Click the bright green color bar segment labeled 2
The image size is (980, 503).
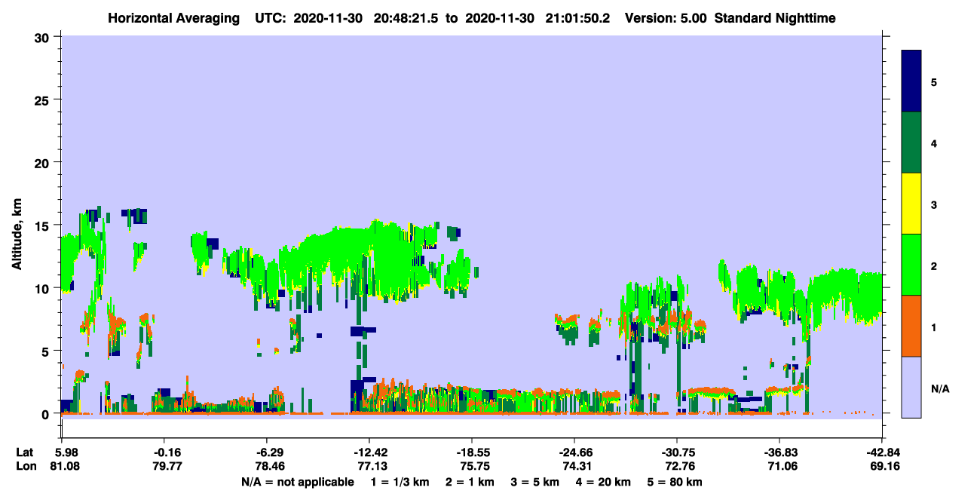point(911,265)
